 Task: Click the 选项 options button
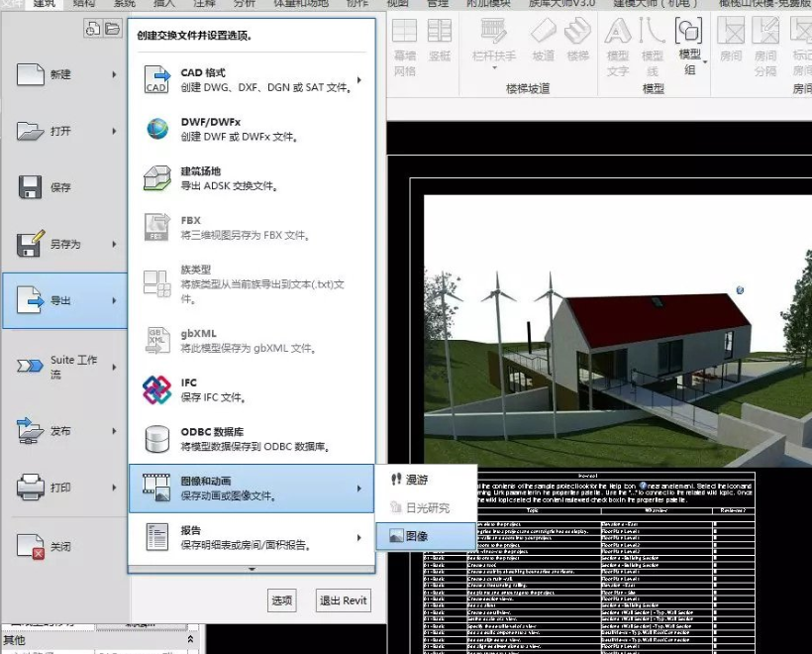[x=282, y=600]
